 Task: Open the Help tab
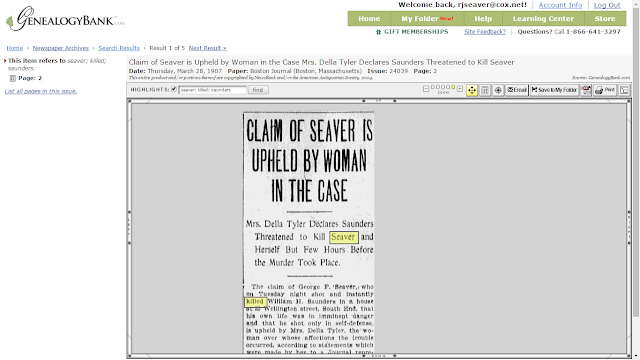(x=483, y=19)
